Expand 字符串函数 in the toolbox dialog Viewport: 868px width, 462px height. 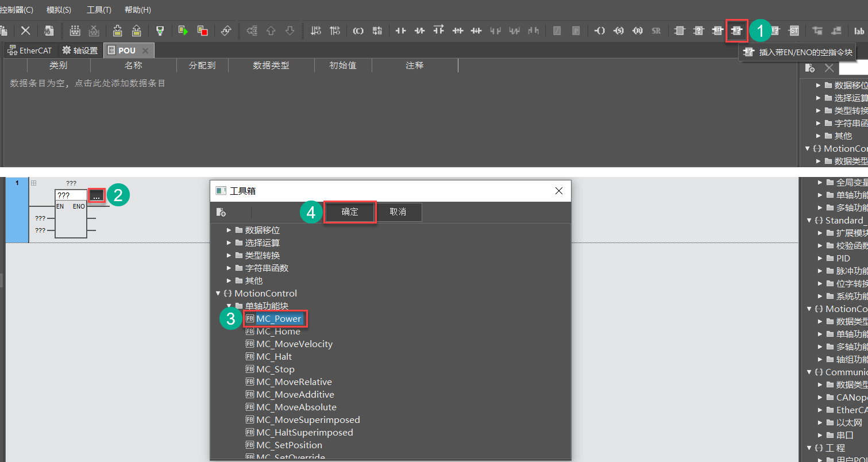coord(229,268)
